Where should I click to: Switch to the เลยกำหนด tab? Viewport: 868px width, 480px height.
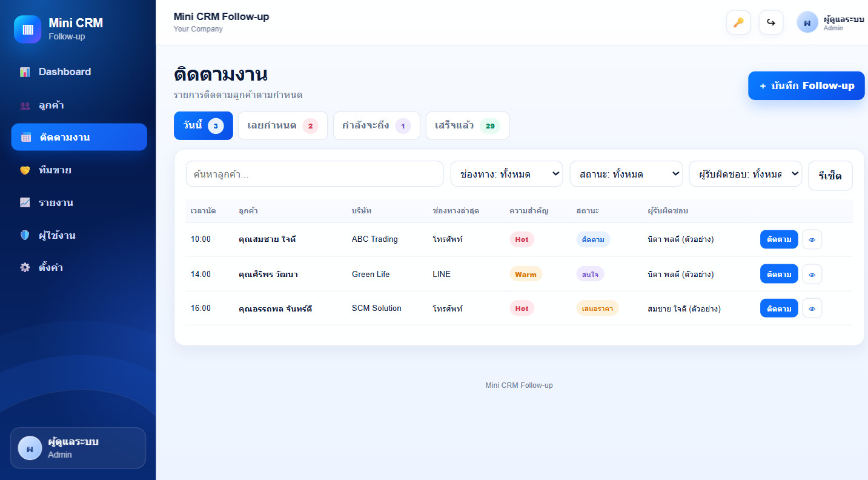pos(283,125)
